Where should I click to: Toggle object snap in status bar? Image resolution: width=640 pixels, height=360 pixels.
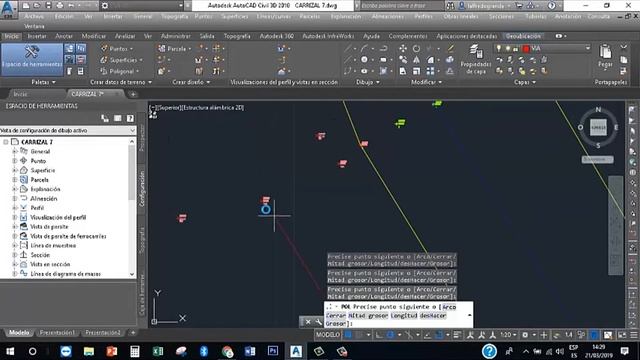pos(440,335)
